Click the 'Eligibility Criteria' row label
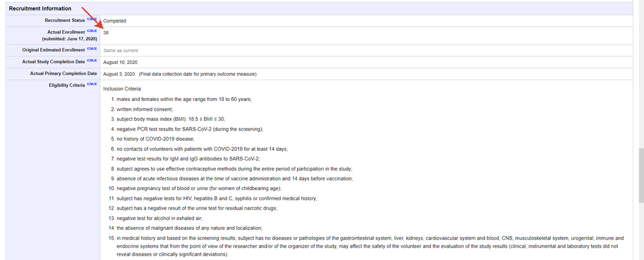Image resolution: width=644 pixels, height=260 pixels. coord(67,85)
